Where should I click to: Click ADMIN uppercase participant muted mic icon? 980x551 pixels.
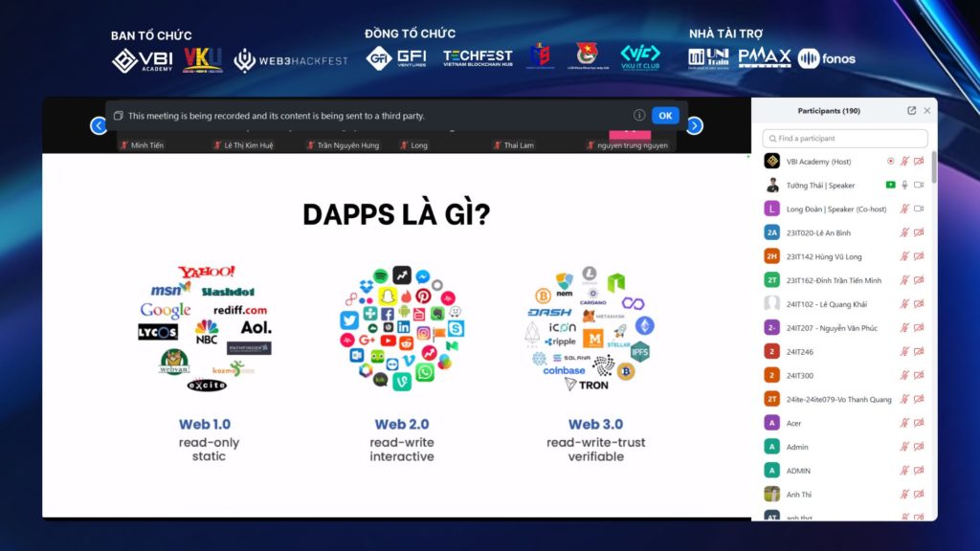tap(904, 470)
